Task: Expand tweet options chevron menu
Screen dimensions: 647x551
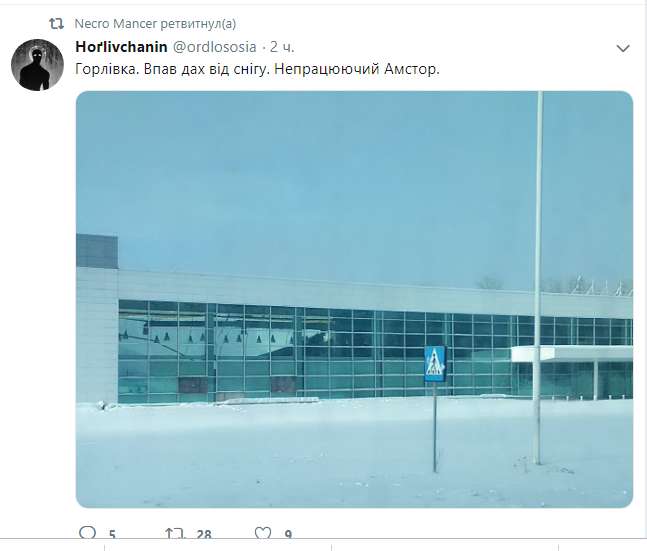Action: (623, 48)
